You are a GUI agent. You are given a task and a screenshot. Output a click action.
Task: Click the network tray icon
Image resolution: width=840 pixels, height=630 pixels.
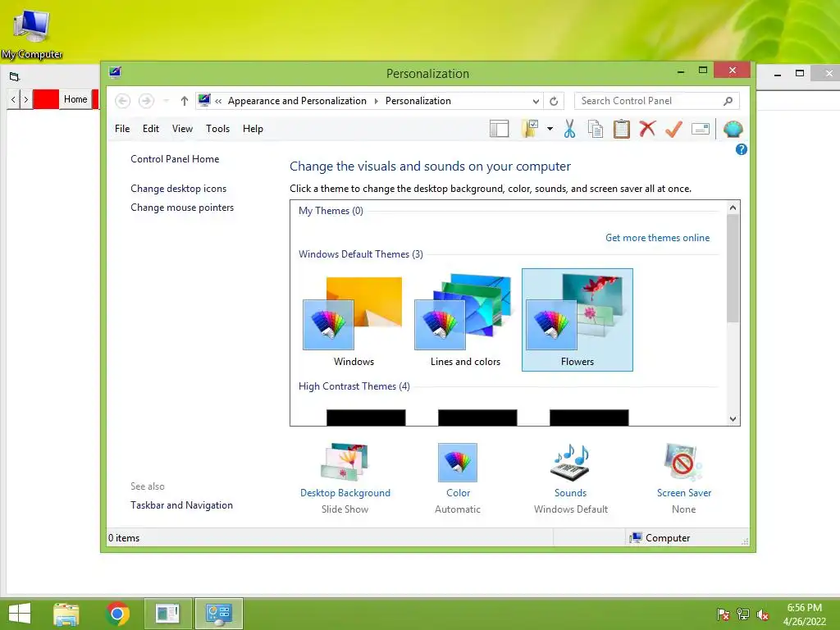[x=743, y=614]
